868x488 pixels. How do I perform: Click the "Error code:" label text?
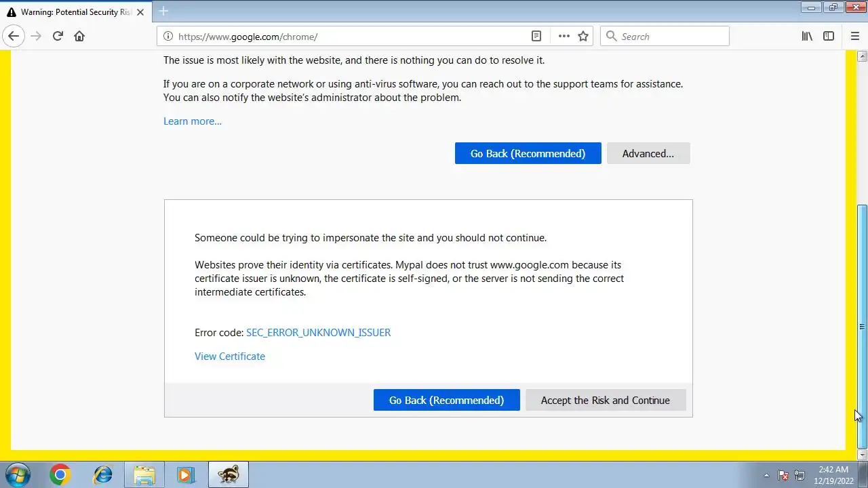coord(219,333)
